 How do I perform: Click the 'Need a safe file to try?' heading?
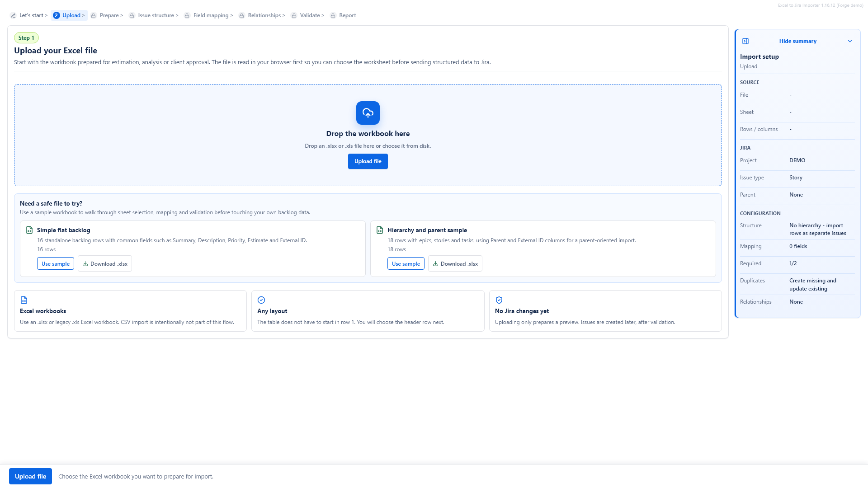51,204
